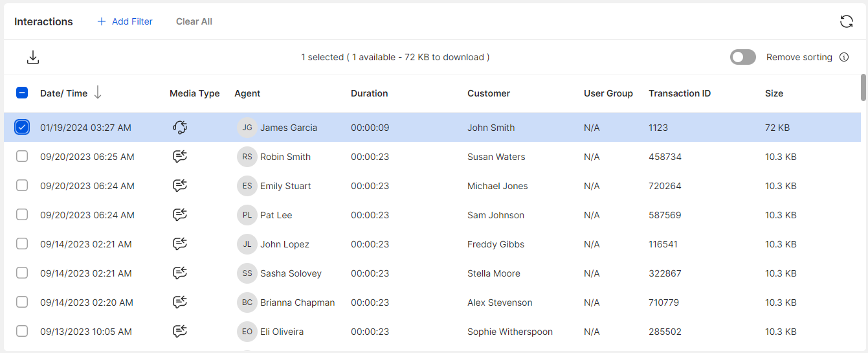The width and height of the screenshot is (868, 353).
Task: Click customer name Stella Moore
Action: 494,273
